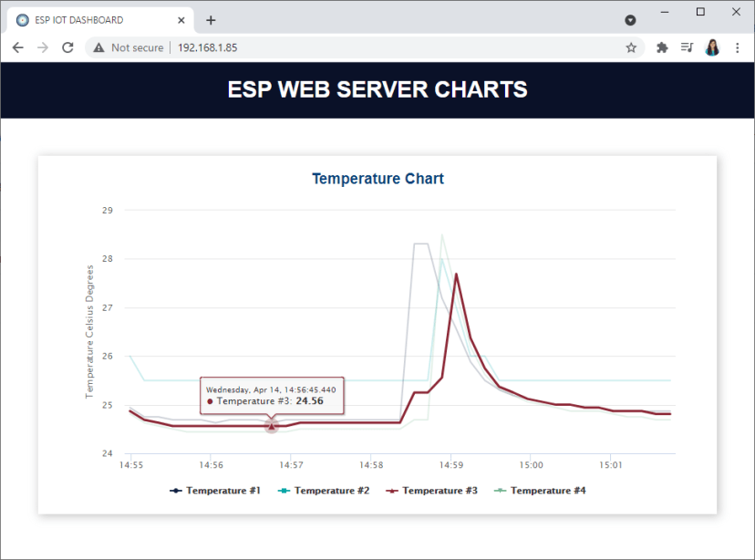Reload the ESP dashboard page
755x560 pixels.
(x=67, y=47)
